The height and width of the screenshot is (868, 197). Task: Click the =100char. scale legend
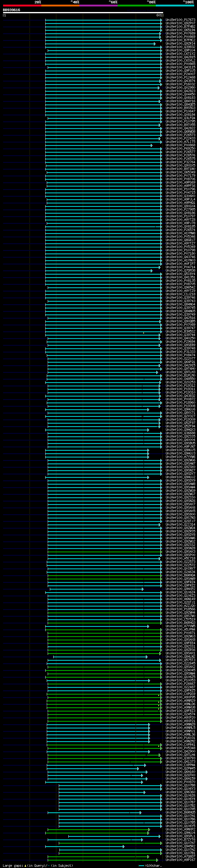150,865
